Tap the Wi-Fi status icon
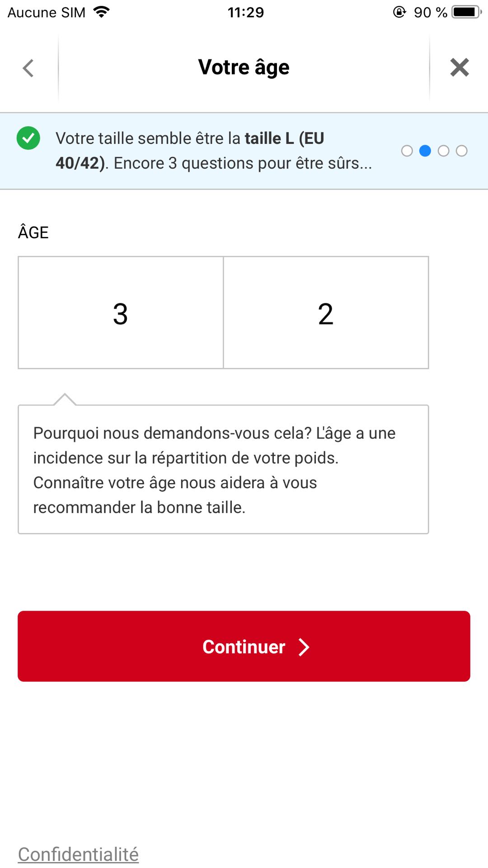488x868 pixels. [102, 12]
